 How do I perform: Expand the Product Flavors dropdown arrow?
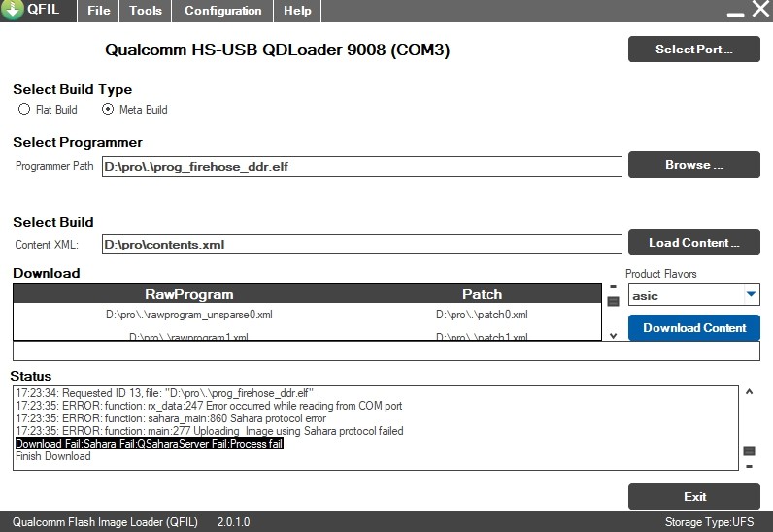pyautogui.click(x=751, y=294)
